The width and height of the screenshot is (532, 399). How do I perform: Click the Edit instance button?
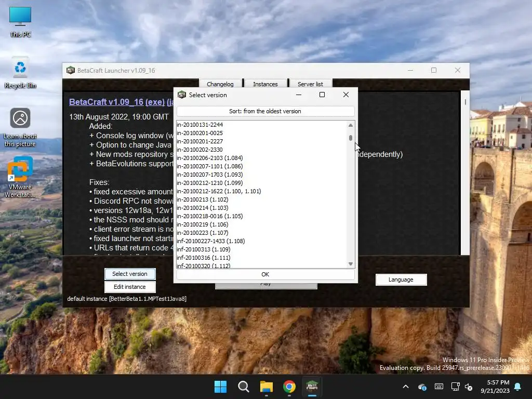tap(130, 287)
